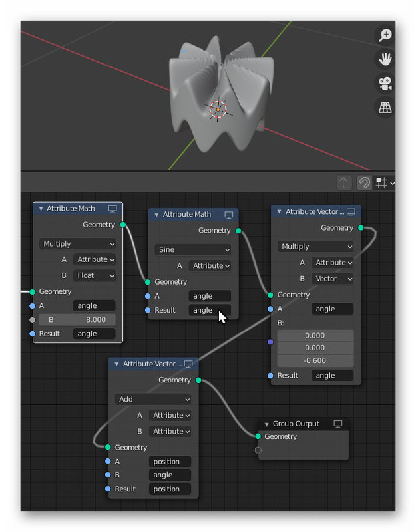Collapse the Sine Attribute Math node
The width and height of the screenshot is (416, 532).
pyautogui.click(x=156, y=215)
